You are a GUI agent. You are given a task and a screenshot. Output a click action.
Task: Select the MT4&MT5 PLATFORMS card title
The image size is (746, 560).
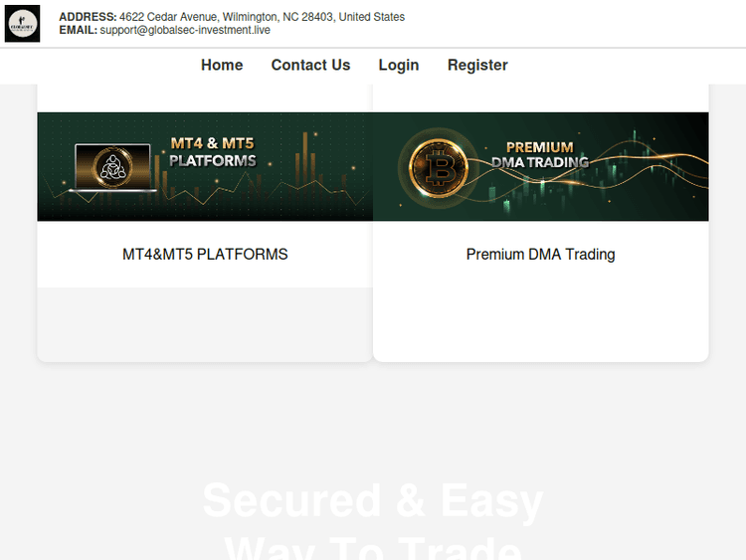205,254
